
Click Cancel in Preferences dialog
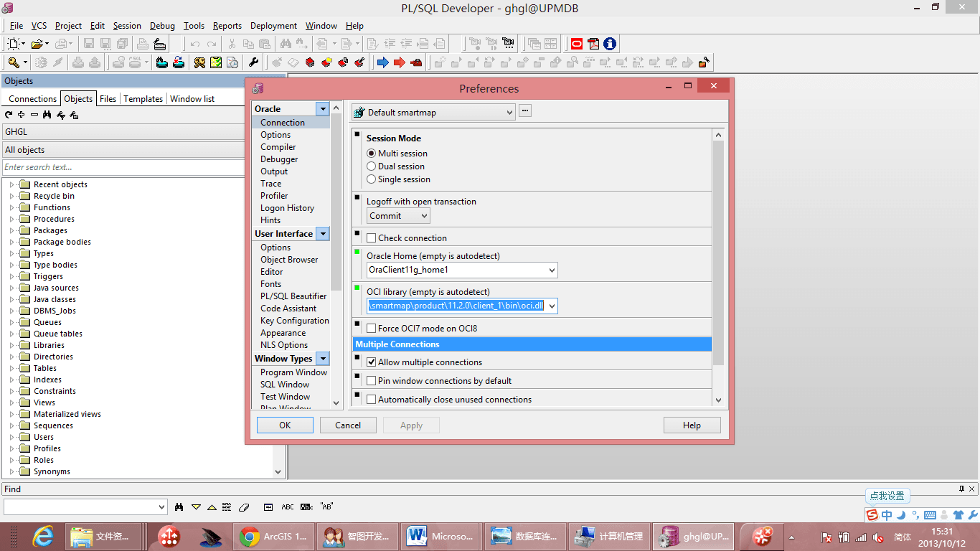coord(348,425)
